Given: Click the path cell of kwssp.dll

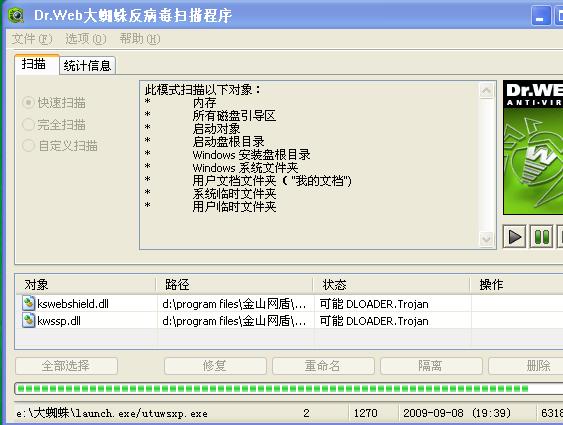Looking at the screenshot, I should tap(234, 321).
